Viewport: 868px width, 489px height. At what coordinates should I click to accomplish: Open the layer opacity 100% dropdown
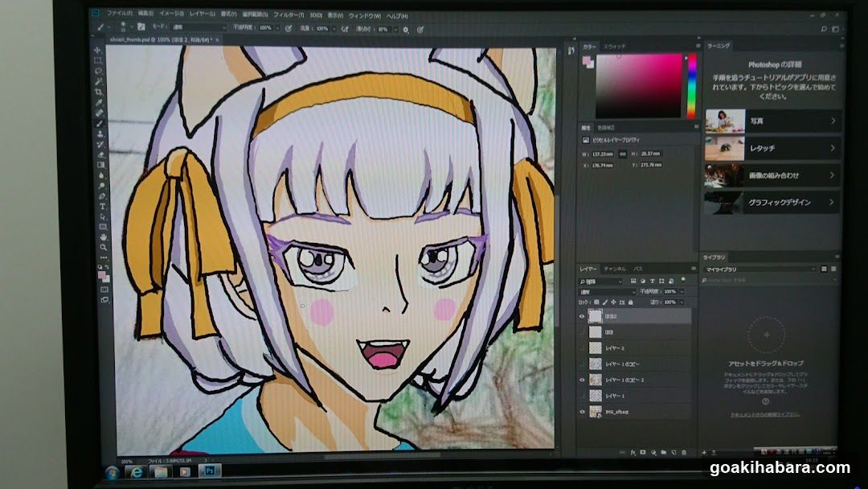click(682, 292)
